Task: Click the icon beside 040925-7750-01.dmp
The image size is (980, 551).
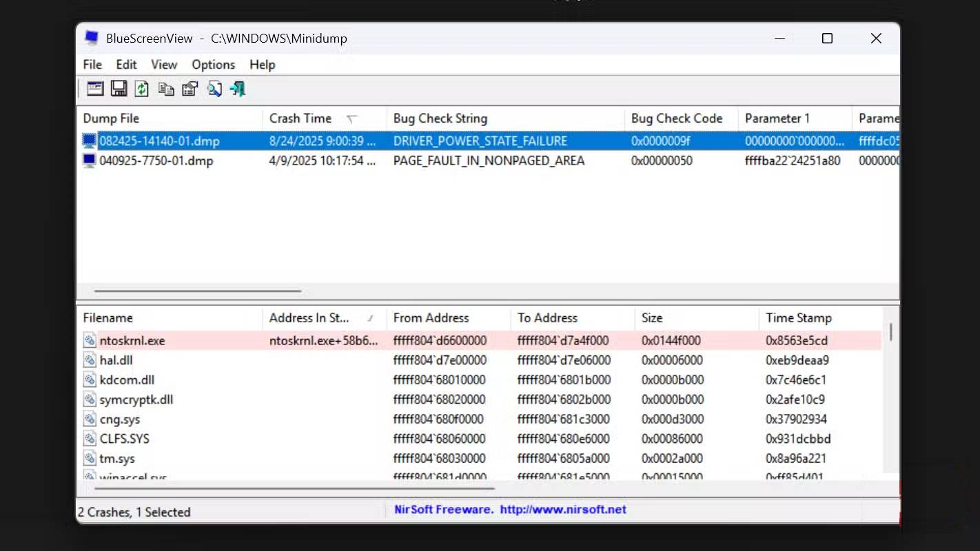Action: (x=89, y=161)
